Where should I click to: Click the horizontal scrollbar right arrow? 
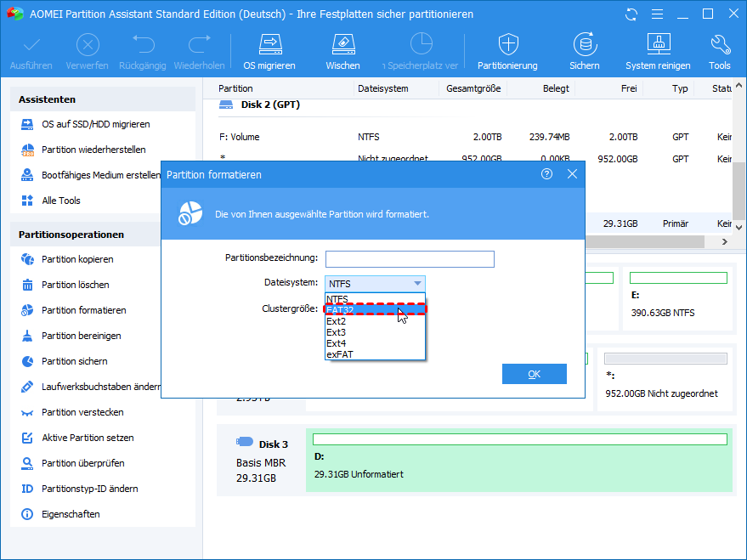(724, 241)
